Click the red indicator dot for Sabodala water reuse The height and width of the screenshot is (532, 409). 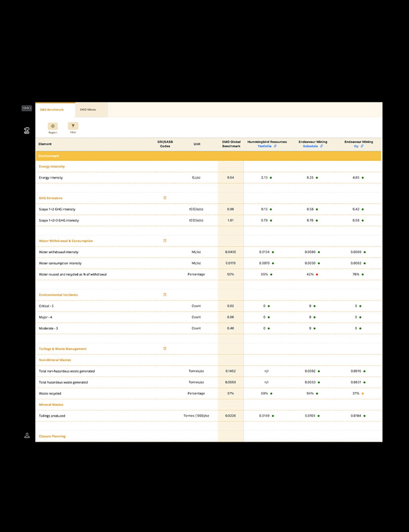point(317,274)
